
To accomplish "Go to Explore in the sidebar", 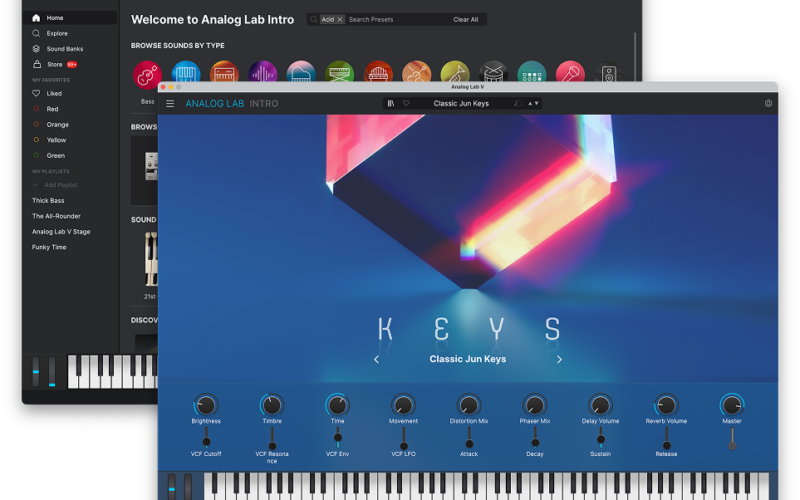I will [x=57, y=33].
